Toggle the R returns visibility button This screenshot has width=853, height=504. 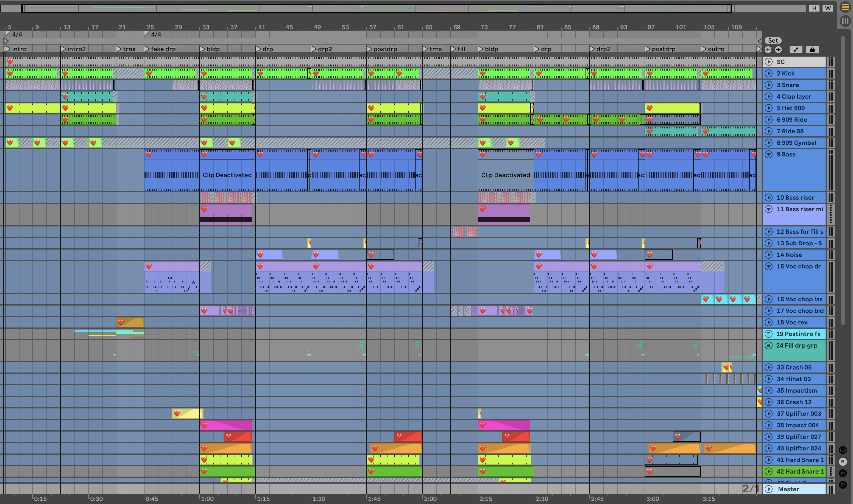843,462
